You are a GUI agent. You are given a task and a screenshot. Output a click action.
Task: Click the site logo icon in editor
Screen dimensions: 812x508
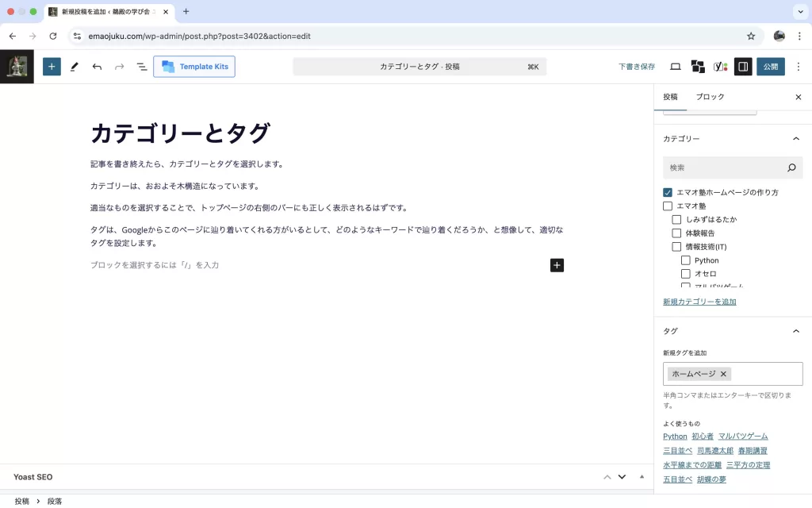pos(17,67)
